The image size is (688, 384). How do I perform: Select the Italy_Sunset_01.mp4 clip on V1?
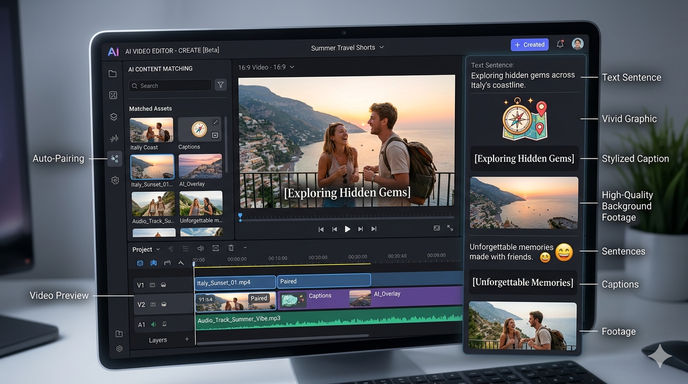(235, 282)
